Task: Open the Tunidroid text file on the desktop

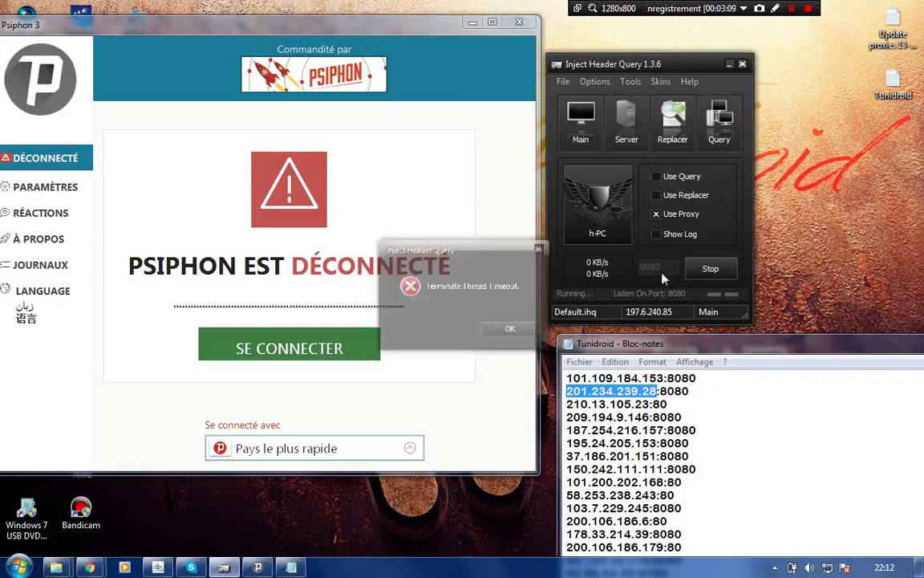Action: (893, 85)
